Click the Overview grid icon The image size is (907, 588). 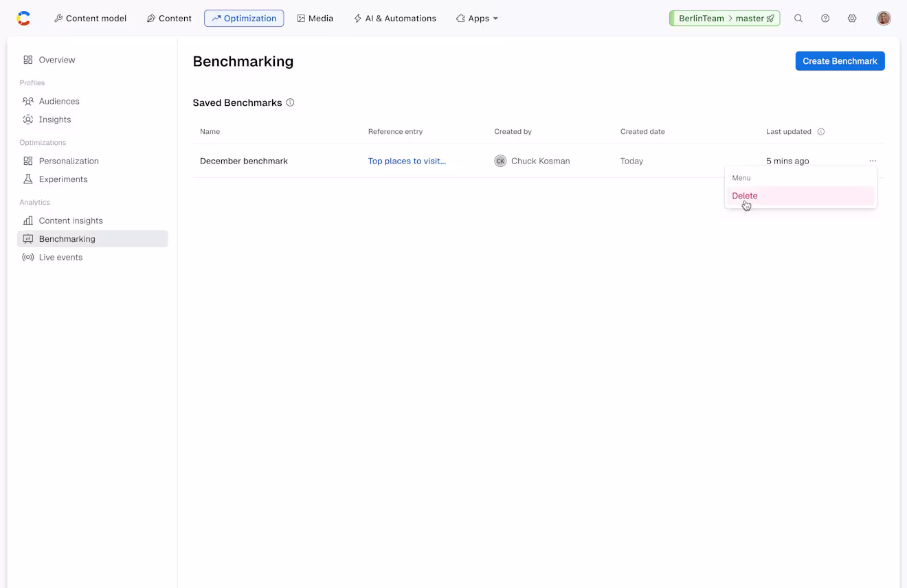tap(28, 60)
